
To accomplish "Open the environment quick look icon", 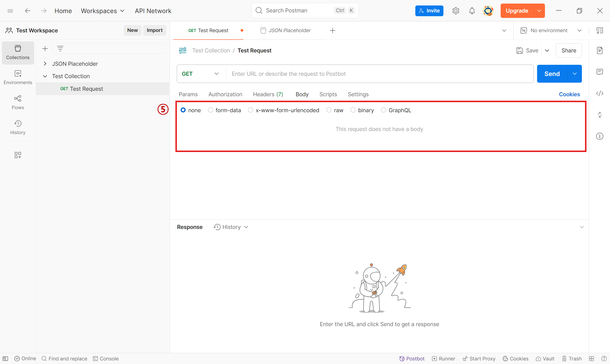I will 599,30.
